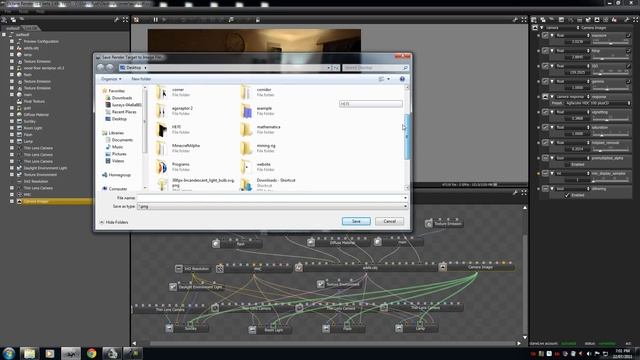The image size is (640, 360).
Task: Maximize the node graph editor panel
Action: [524, 192]
